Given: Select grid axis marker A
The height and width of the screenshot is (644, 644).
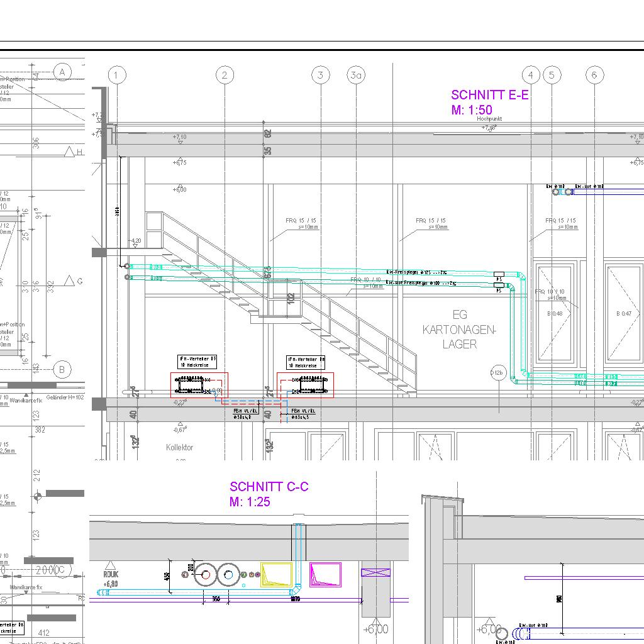Looking at the screenshot, I should click(x=62, y=72).
